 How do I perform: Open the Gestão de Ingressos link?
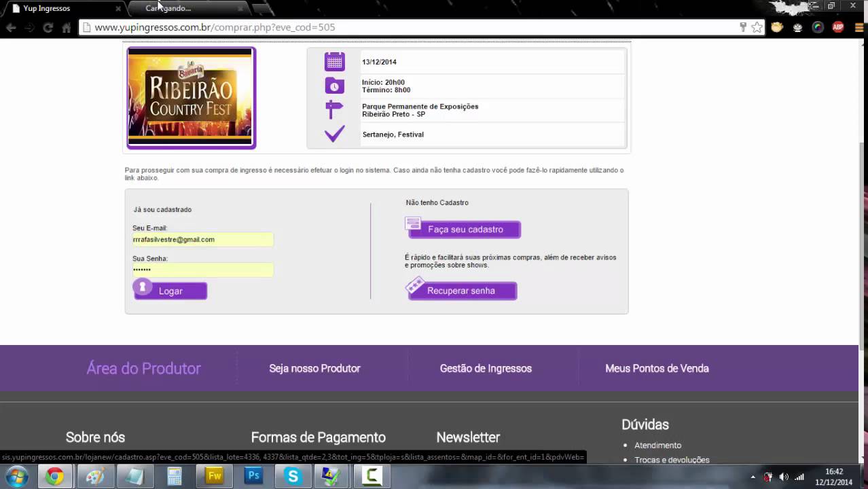(486, 368)
